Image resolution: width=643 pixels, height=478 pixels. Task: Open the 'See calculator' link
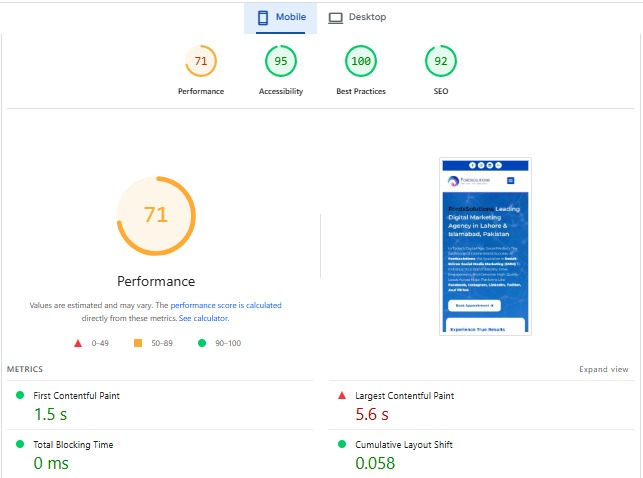point(203,318)
